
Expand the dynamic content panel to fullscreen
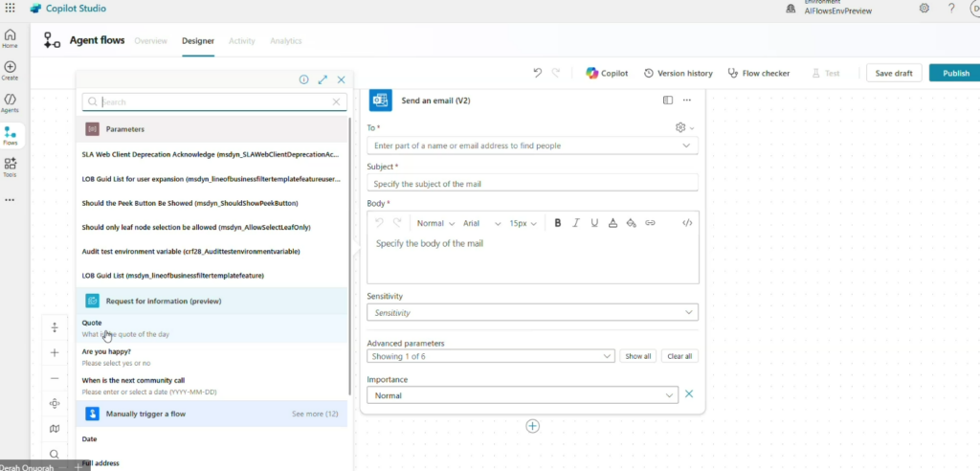point(323,80)
